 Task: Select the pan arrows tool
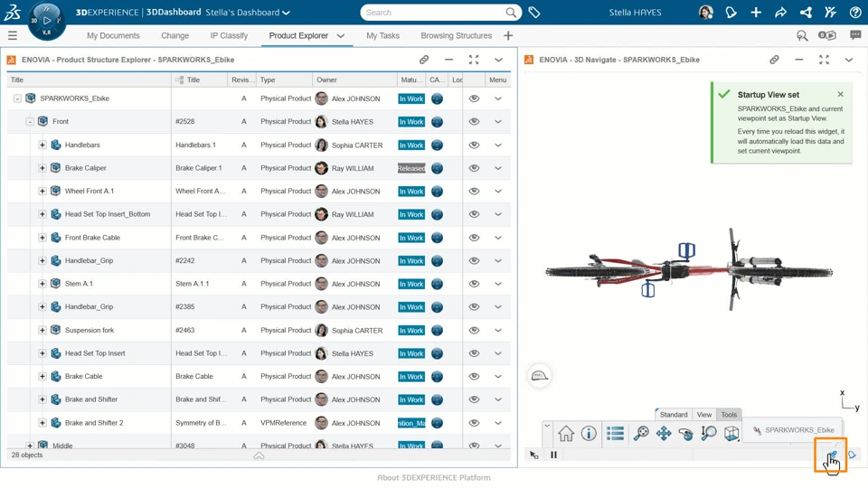pos(663,433)
